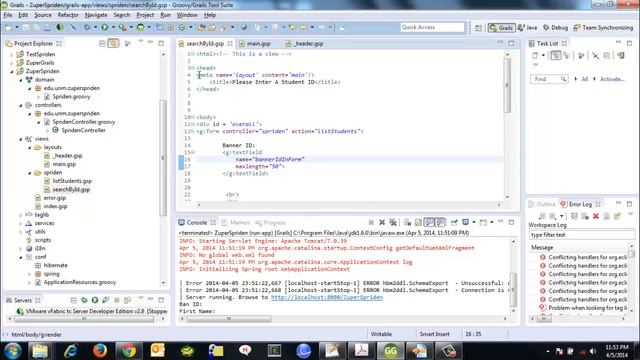Click the Display Selected Console icon
The height and width of the screenshot is (360, 640).
466,222
